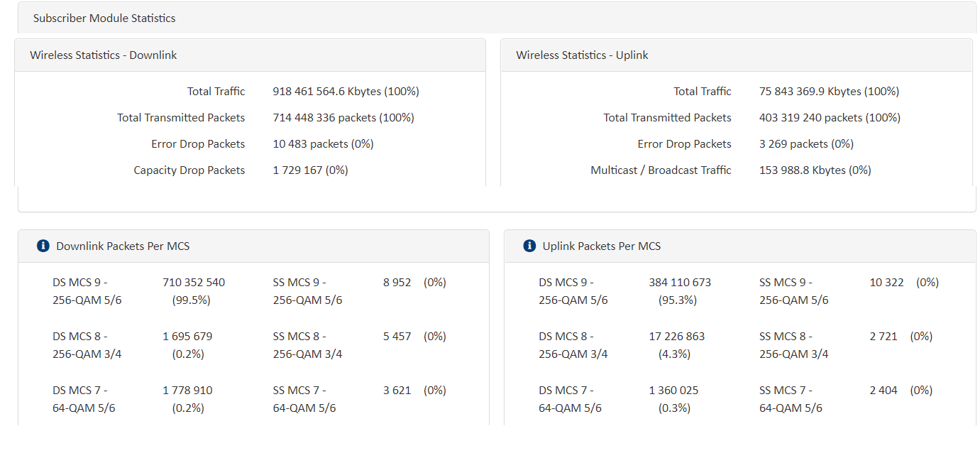Click the Multicast / Broadcast Traffic label
This screenshot has height=463, width=980.
point(661,170)
